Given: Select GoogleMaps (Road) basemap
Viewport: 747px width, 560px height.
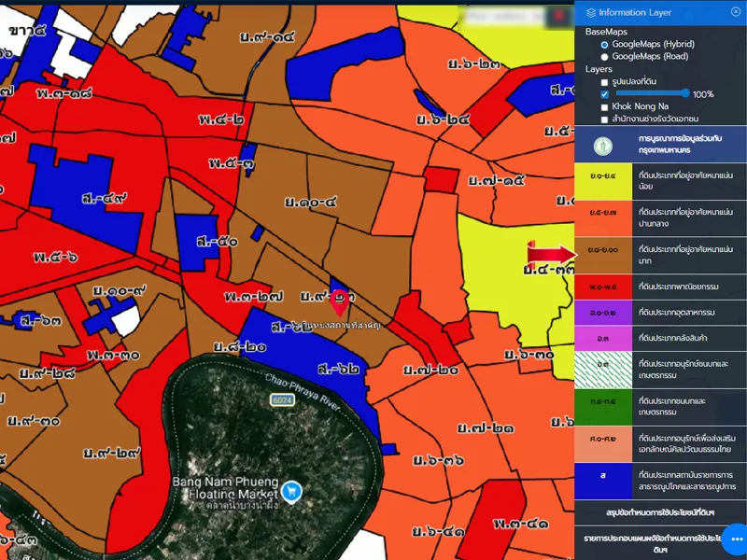Looking at the screenshot, I should [x=604, y=56].
